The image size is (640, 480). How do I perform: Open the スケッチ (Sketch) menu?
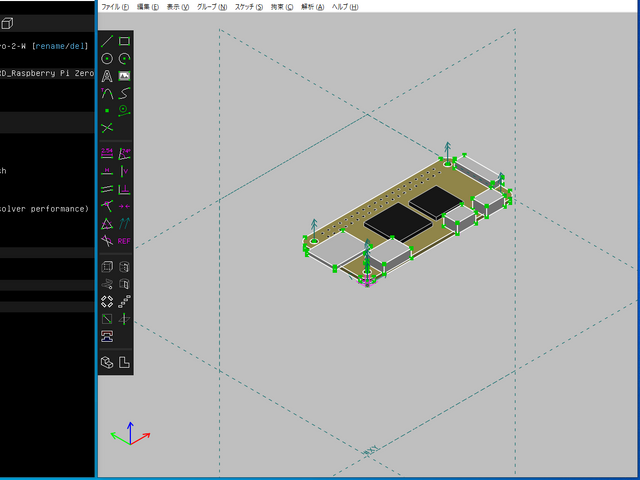point(249,6)
